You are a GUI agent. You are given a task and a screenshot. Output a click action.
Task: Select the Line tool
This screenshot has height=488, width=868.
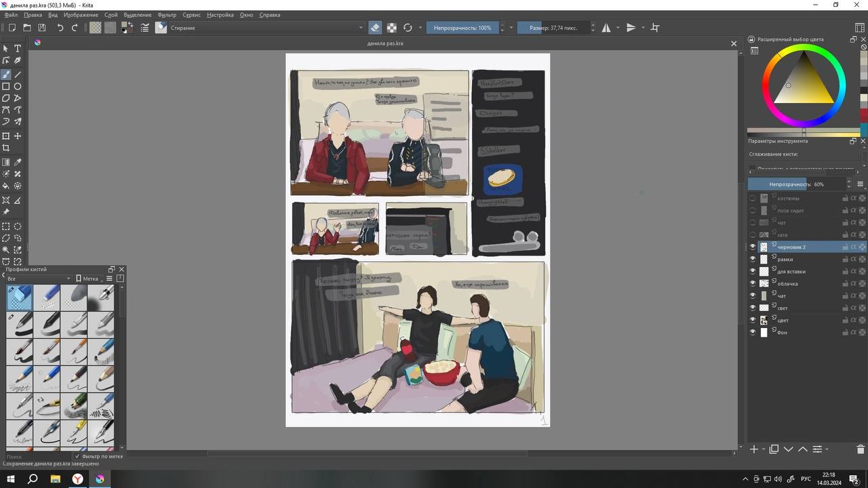click(18, 75)
